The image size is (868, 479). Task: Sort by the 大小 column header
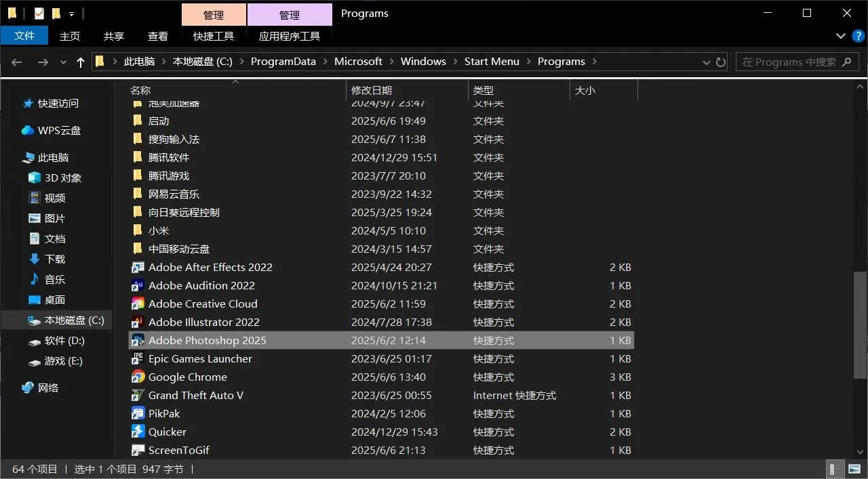coord(604,90)
